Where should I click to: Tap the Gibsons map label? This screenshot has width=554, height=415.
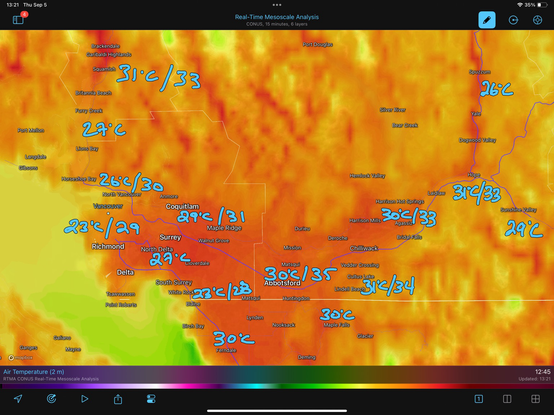[x=28, y=168]
